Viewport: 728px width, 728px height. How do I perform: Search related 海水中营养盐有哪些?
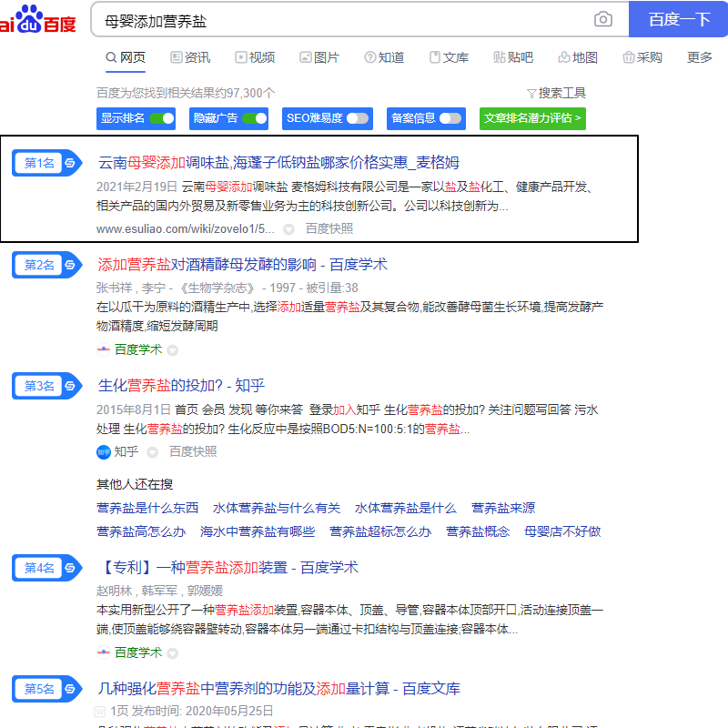coord(258,531)
